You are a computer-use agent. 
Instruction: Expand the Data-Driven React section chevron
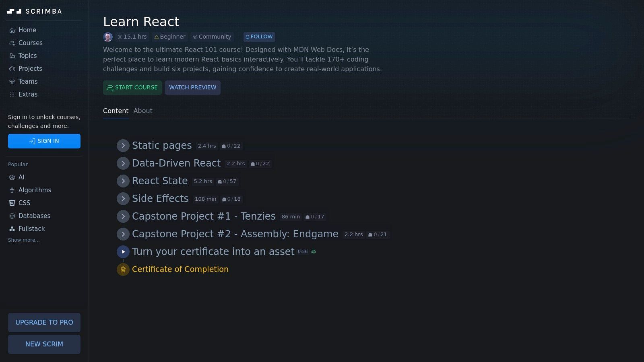(123, 163)
